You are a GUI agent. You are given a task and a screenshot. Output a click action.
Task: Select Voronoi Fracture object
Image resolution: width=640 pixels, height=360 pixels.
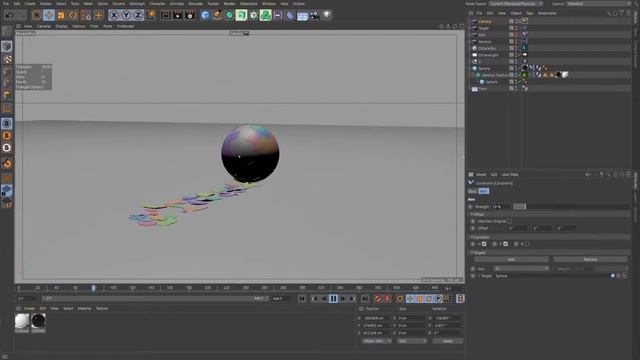pyautogui.click(x=495, y=75)
